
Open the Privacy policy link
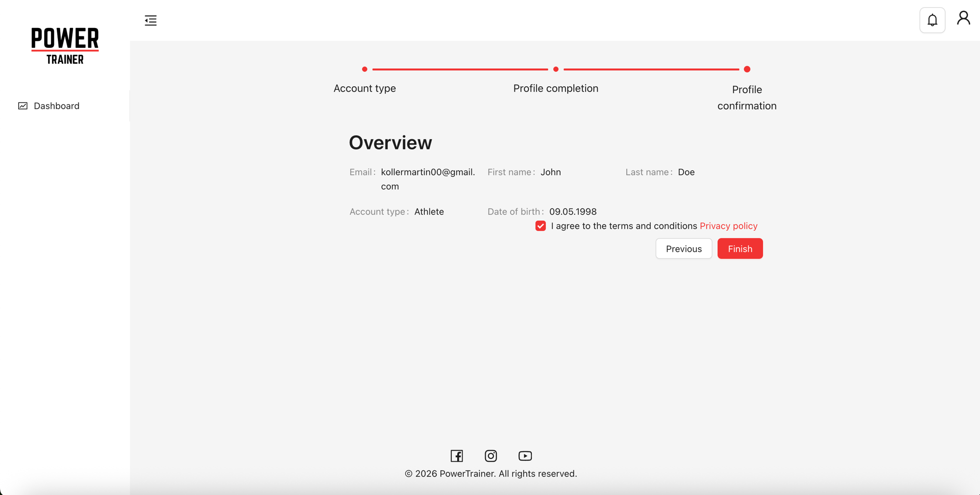728,226
